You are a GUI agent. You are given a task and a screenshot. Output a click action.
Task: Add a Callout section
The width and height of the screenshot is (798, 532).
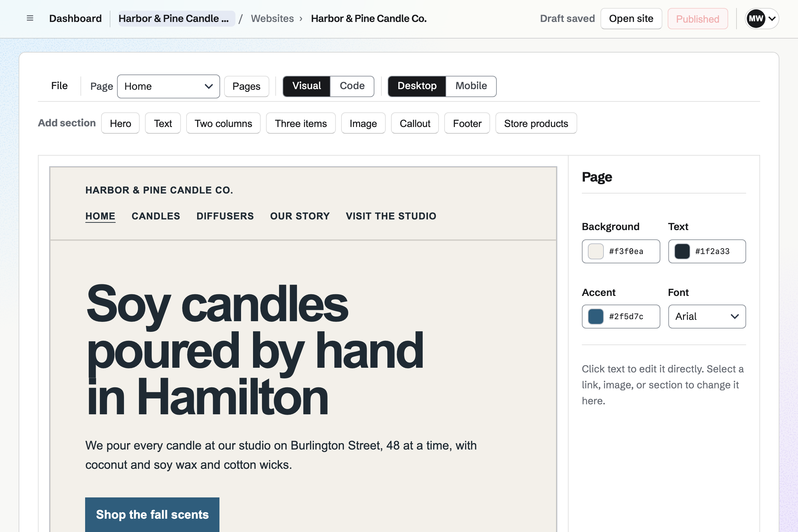pos(415,123)
